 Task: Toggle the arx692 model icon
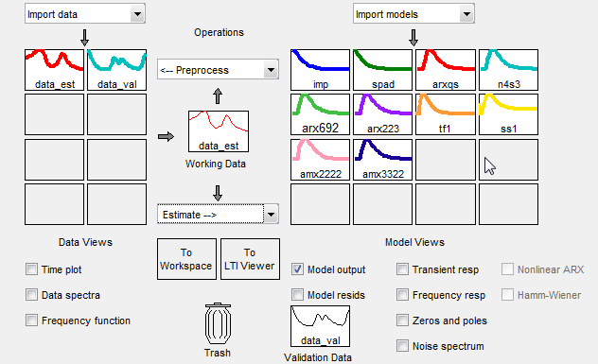pyautogui.click(x=320, y=114)
